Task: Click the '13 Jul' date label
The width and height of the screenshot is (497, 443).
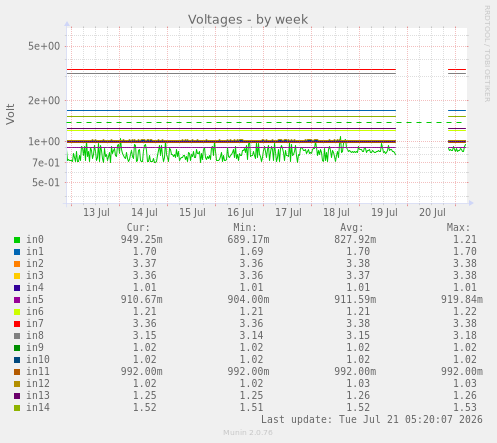Action: (96, 212)
